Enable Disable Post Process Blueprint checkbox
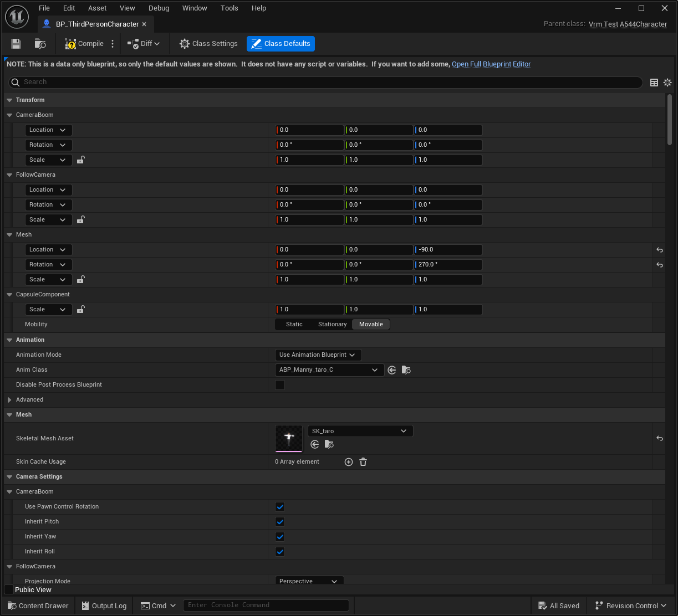Image resolution: width=678 pixels, height=616 pixels. click(280, 385)
